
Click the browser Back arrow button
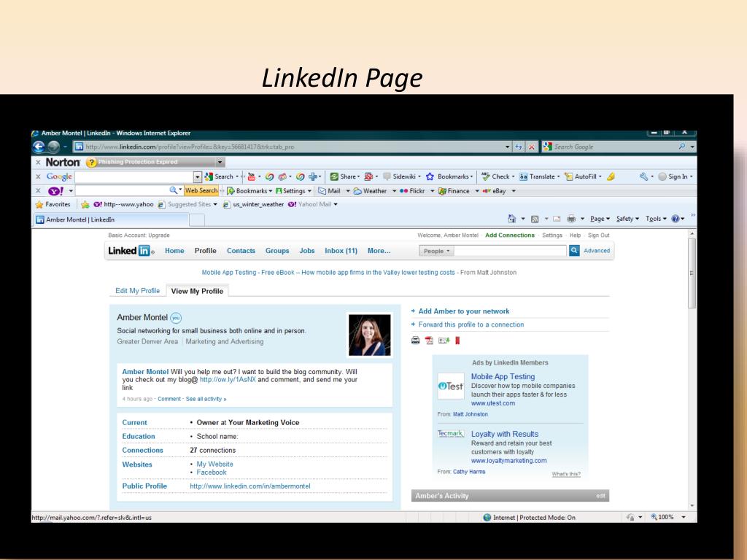coord(38,147)
